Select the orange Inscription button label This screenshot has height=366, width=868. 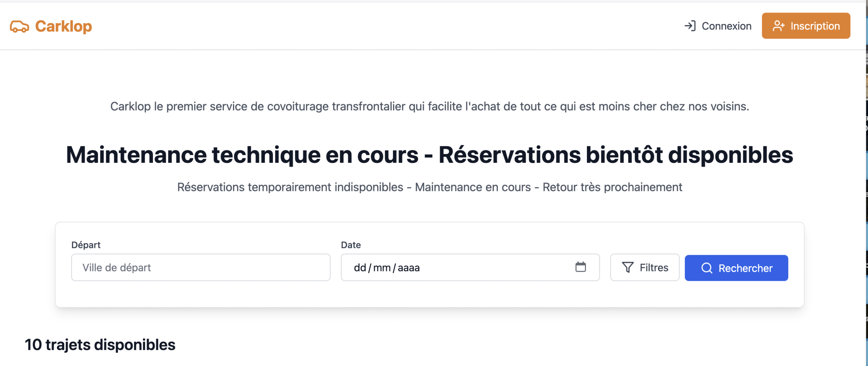point(815,26)
